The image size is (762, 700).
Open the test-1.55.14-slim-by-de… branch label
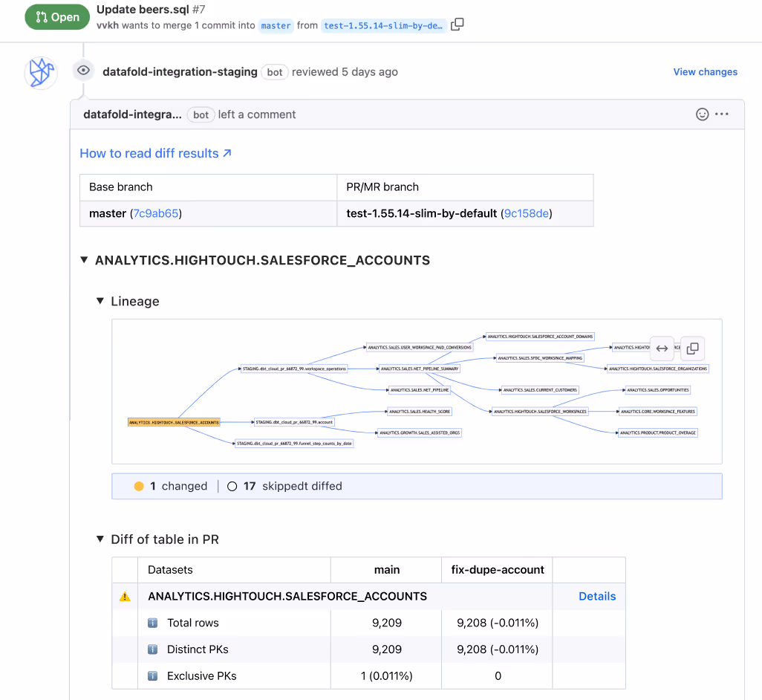point(383,26)
